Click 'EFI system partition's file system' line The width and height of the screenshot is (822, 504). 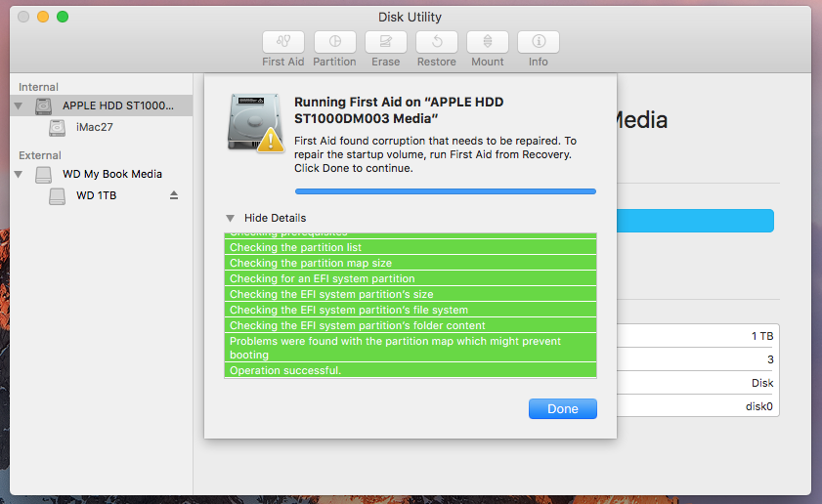point(411,311)
